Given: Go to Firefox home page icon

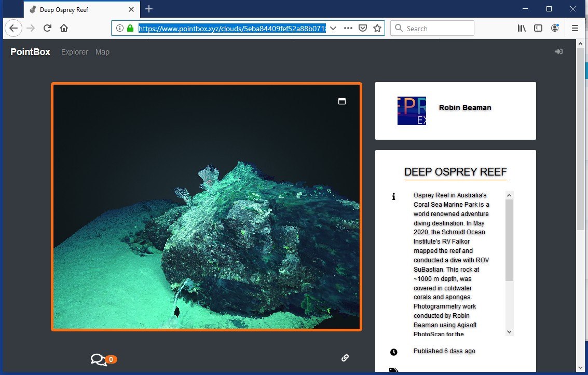Looking at the screenshot, I should 64,28.
